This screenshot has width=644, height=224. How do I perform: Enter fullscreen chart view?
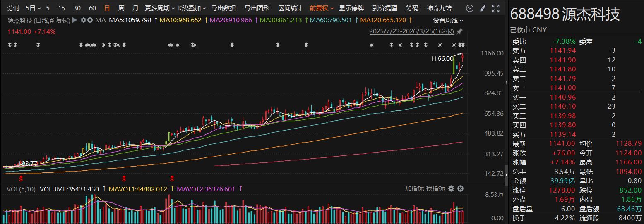point(495,8)
